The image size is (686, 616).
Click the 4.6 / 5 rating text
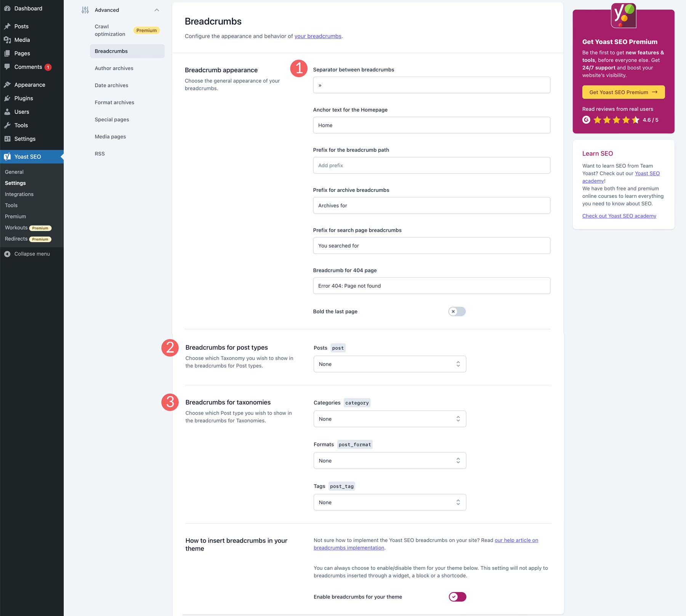pos(650,120)
